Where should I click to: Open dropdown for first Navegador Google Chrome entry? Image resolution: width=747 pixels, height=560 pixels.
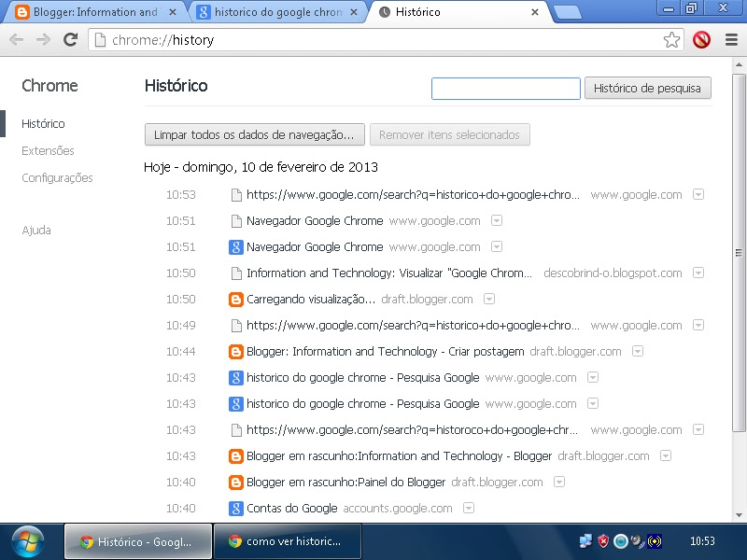(497, 220)
